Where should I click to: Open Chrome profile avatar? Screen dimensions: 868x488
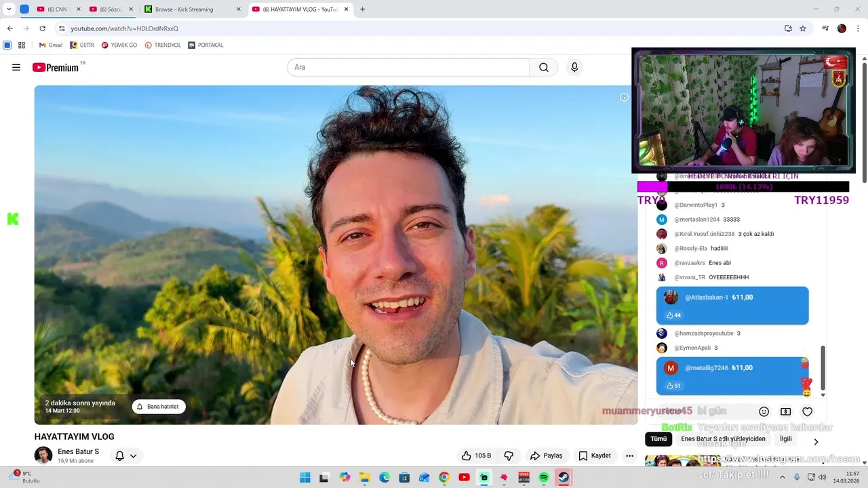(x=842, y=28)
